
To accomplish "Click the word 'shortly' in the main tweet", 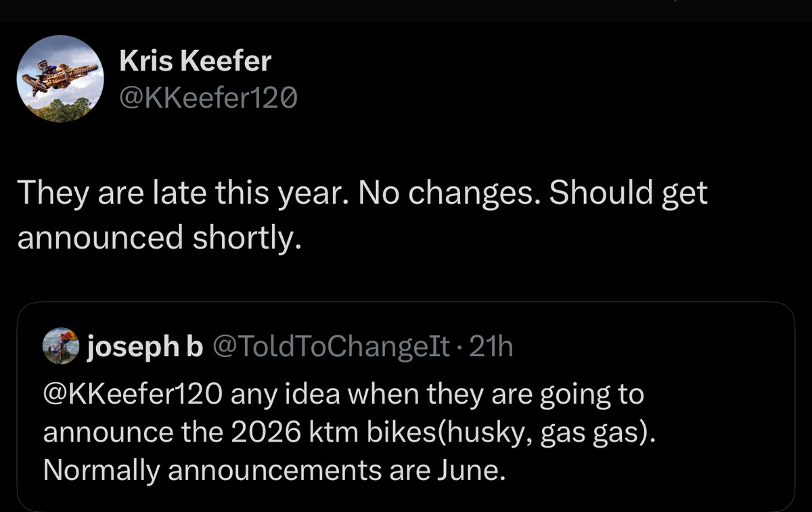I will [x=245, y=236].
